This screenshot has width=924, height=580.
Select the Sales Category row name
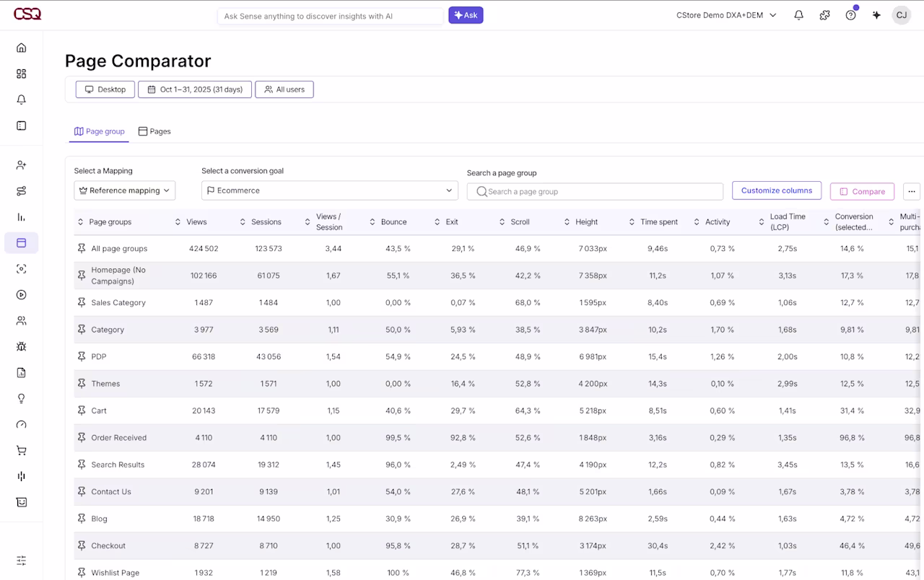(118, 302)
